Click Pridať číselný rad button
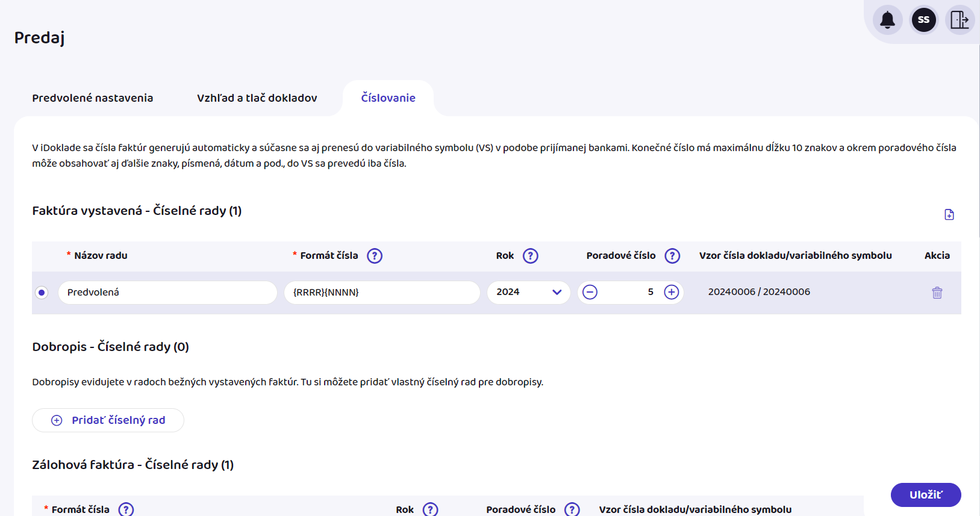This screenshot has height=516, width=980. [x=108, y=420]
